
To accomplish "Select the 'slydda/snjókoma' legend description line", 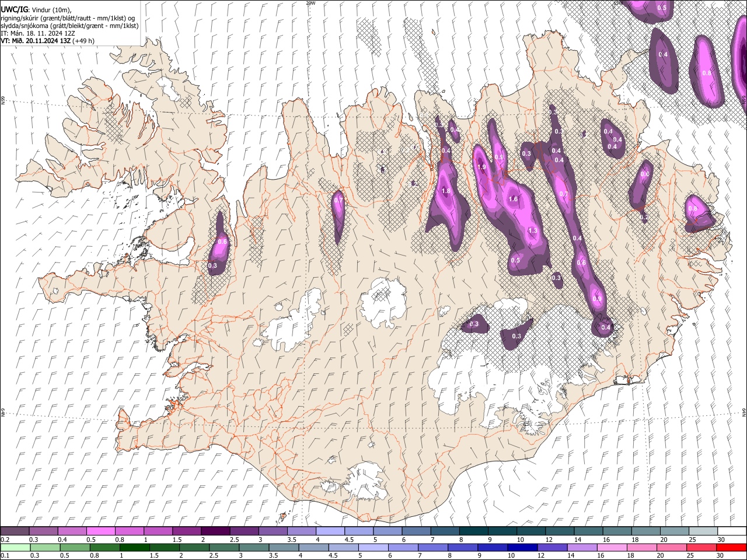I will point(69,26).
